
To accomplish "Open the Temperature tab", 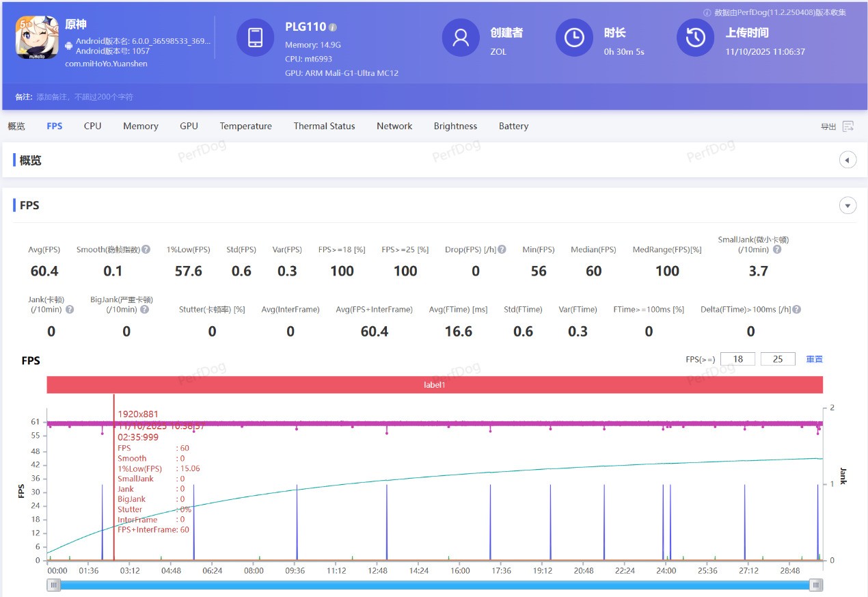I will coord(245,127).
